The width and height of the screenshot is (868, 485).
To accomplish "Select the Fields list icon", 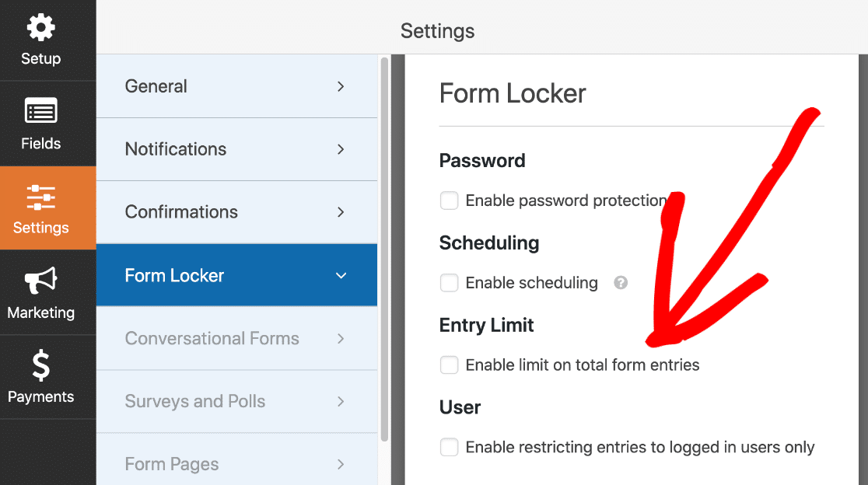I will [41, 111].
